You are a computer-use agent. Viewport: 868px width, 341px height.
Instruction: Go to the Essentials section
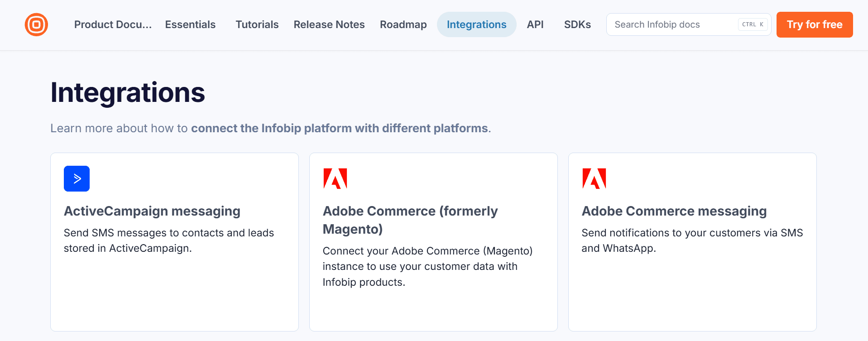click(x=190, y=24)
